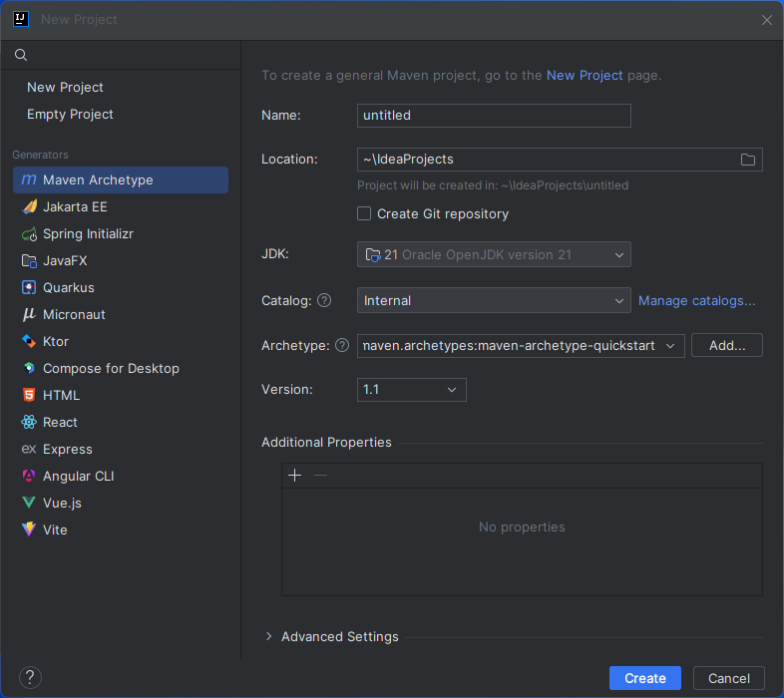This screenshot has width=784, height=698.
Task: Click the browse folder icon in Location
Action: (x=748, y=160)
